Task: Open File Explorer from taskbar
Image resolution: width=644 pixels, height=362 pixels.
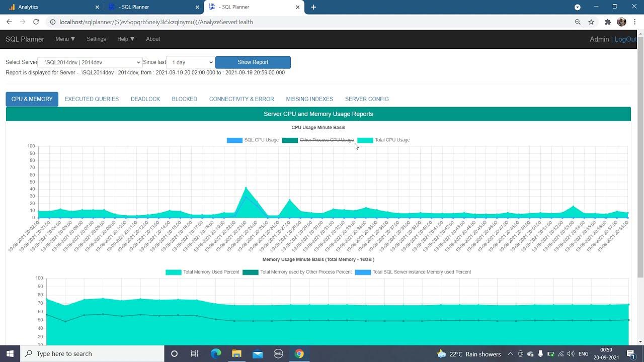Action: click(236, 354)
